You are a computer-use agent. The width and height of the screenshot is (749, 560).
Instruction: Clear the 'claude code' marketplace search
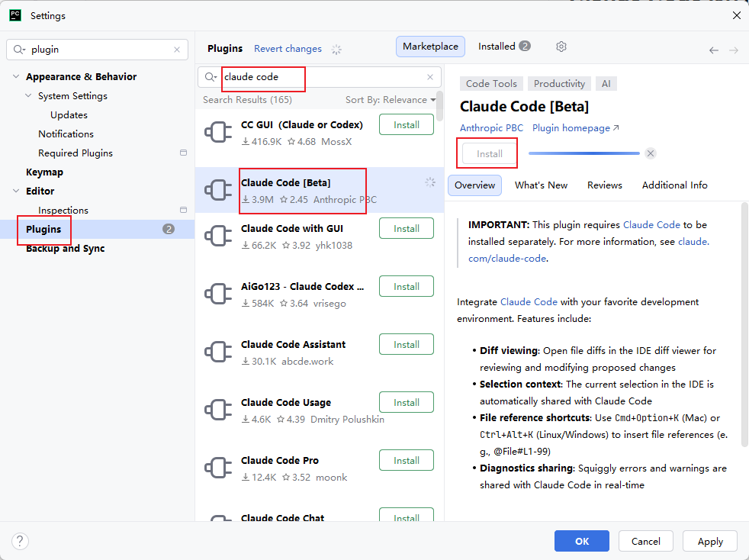(430, 77)
